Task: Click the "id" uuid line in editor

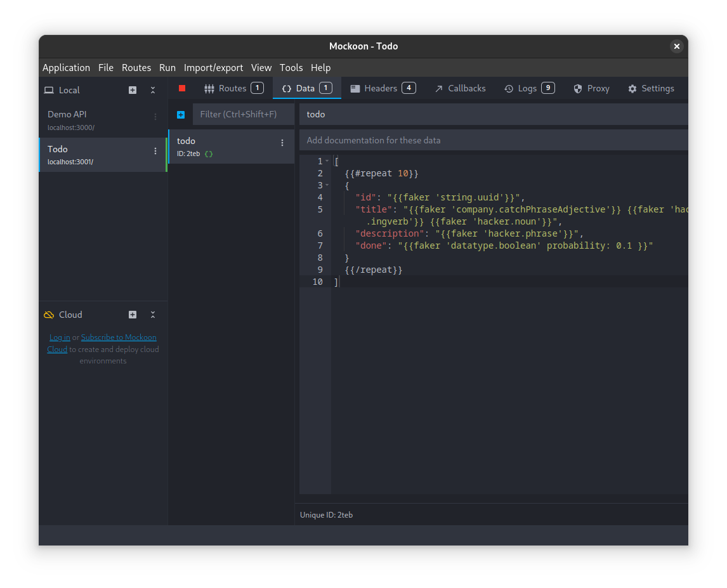Action: [440, 197]
